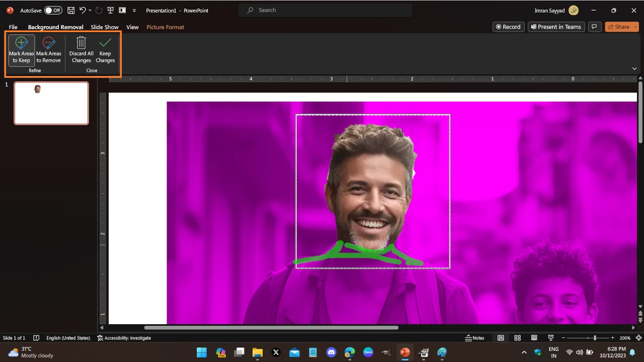Open the Windows Start menu
Image resolution: width=644 pixels, height=362 pixels.
click(202, 352)
